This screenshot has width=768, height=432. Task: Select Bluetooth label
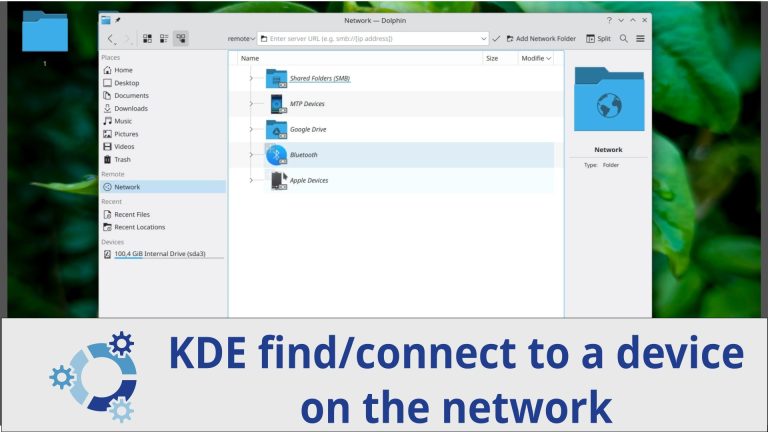tap(304, 155)
